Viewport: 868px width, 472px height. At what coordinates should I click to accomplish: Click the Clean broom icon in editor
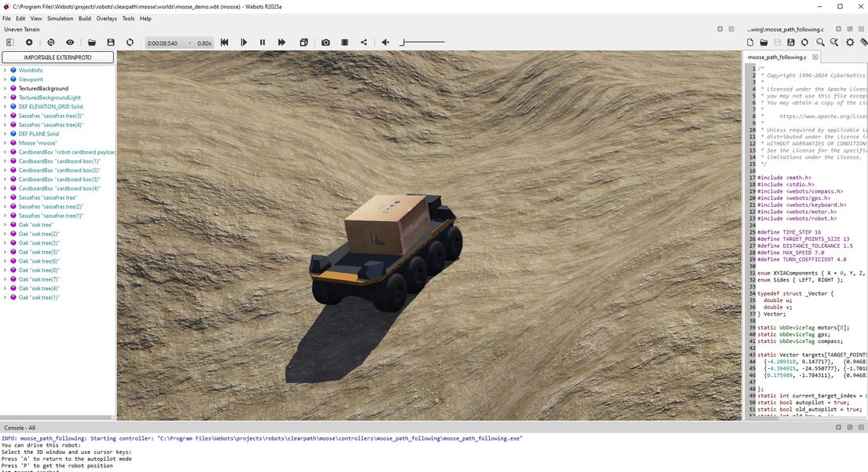pyautogui.click(x=863, y=42)
